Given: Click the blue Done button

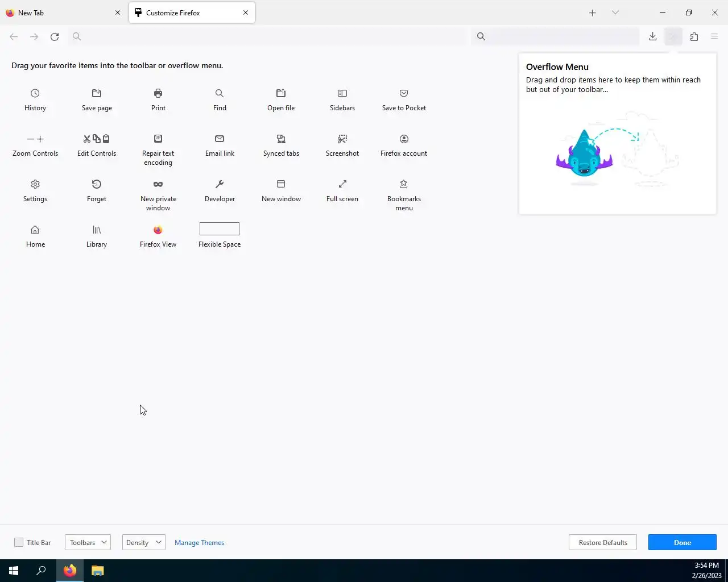Looking at the screenshot, I should 682,542.
